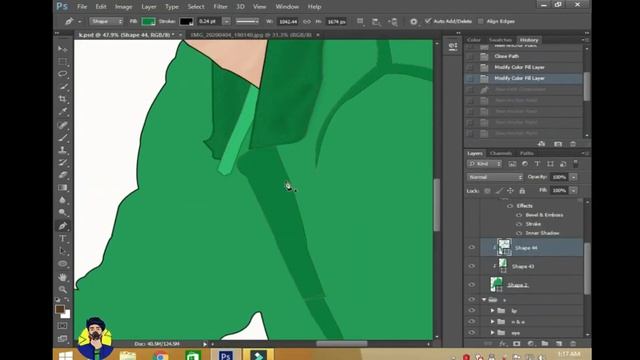Select the Zoom tool
Screen dimensions: 640x360
click(62, 289)
